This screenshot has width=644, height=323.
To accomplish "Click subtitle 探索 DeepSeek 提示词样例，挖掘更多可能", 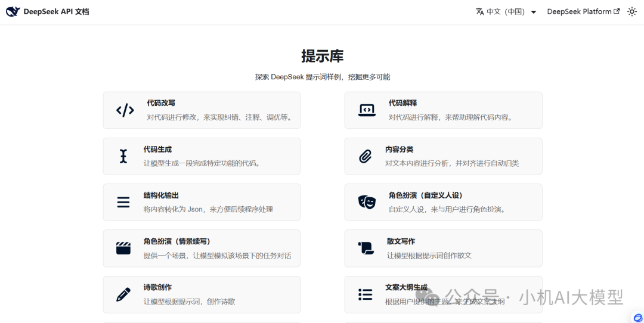I will [x=323, y=77].
